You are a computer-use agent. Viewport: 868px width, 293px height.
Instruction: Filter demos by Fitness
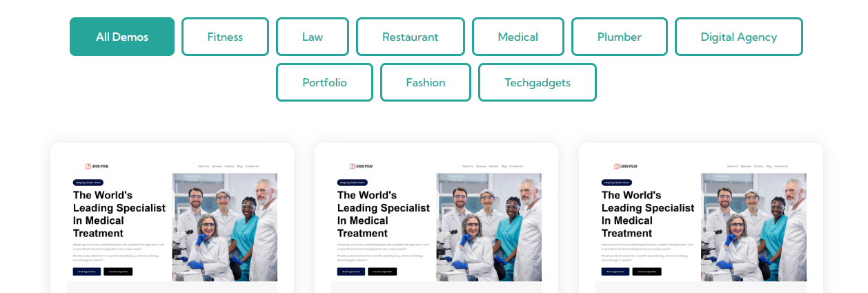click(225, 37)
